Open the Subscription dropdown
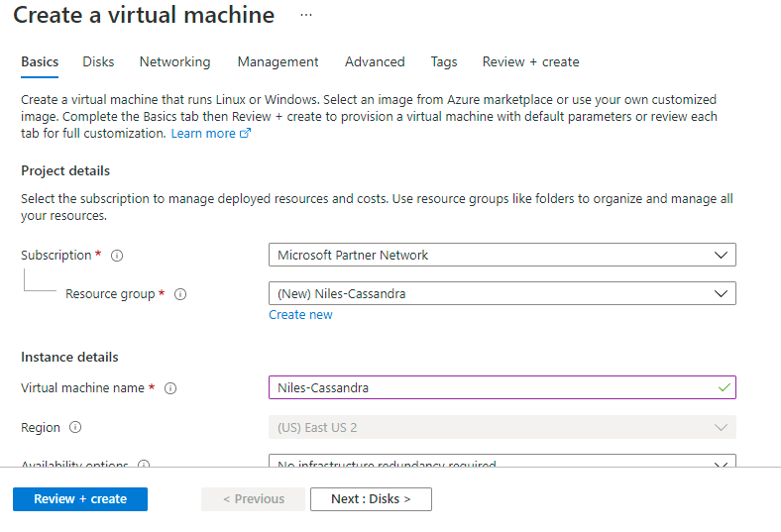Image resolution: width=781 pixels, height=532 pixels. [x=502, y=256]
